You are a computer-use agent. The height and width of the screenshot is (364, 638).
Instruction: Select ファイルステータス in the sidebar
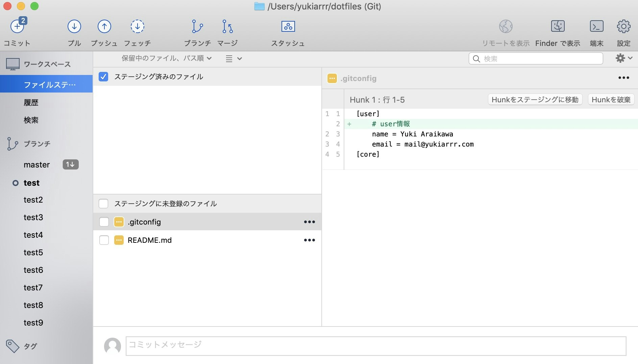(x=46, y=84)
